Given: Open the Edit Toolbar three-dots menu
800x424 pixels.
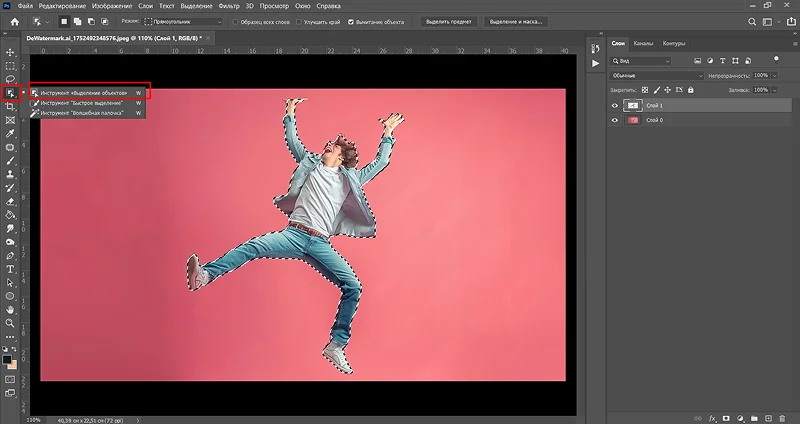Looking at the screenshot, I should pos(10,337).
